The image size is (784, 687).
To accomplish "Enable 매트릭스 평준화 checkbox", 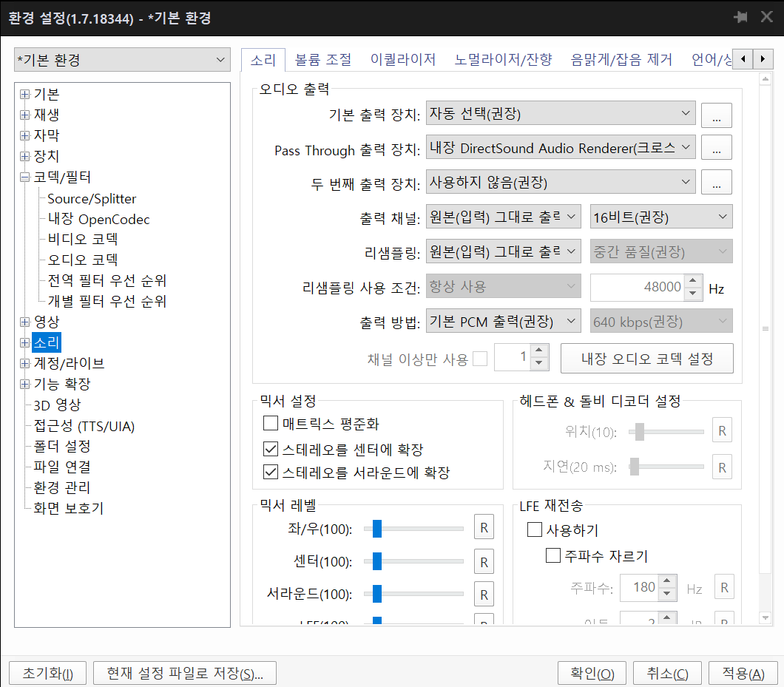I will coord(271,424).
